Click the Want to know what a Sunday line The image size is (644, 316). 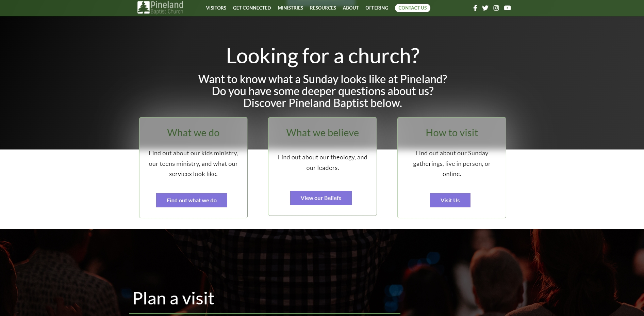tap(323, 79)
